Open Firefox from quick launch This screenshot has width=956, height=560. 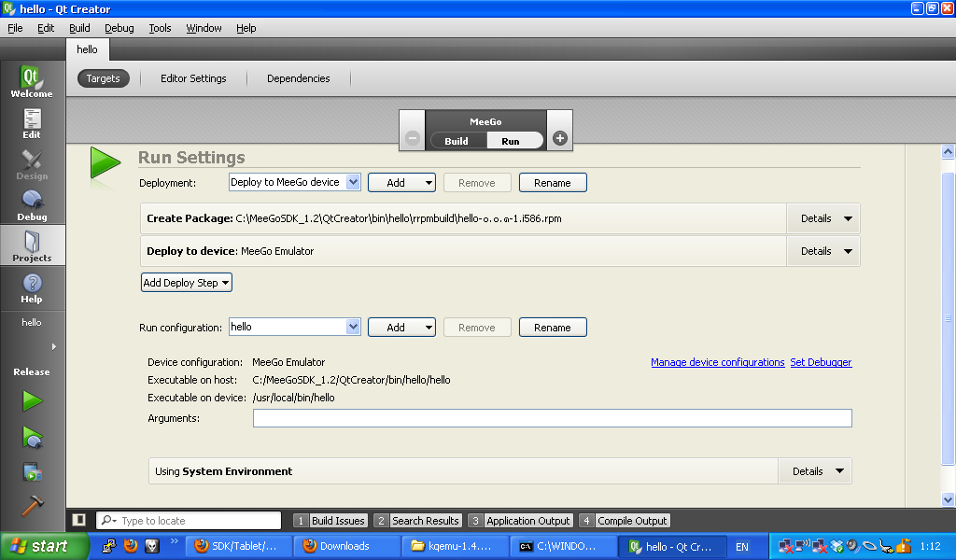[x=131, y=545]
